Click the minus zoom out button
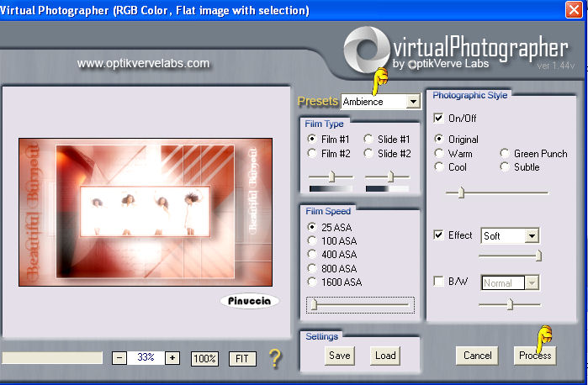 pos(119,358)
